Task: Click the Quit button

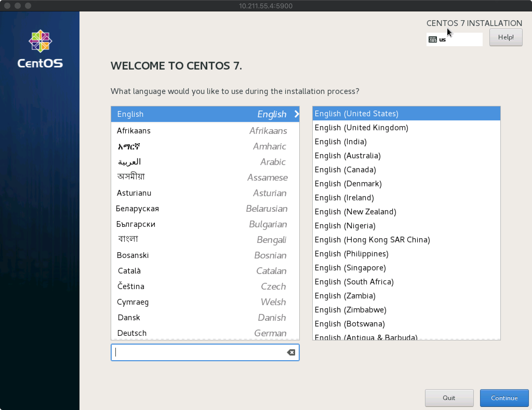Action: pyautogui.click(x=449, y=398)
